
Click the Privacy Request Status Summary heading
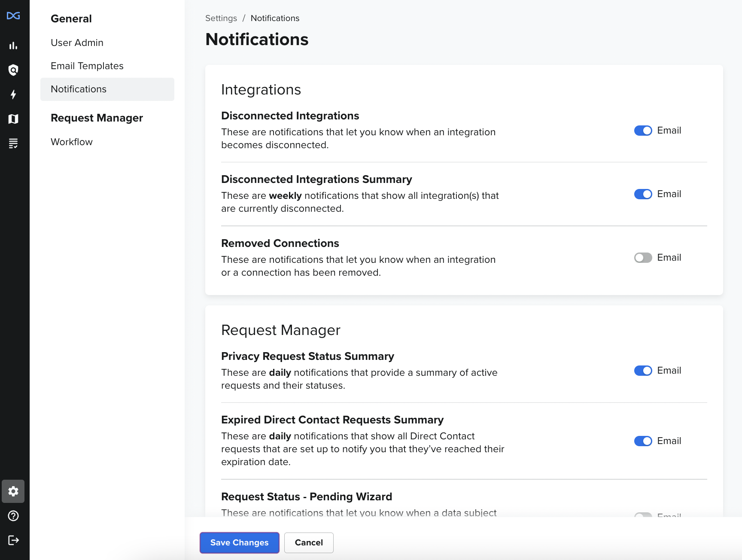point(307,356)
